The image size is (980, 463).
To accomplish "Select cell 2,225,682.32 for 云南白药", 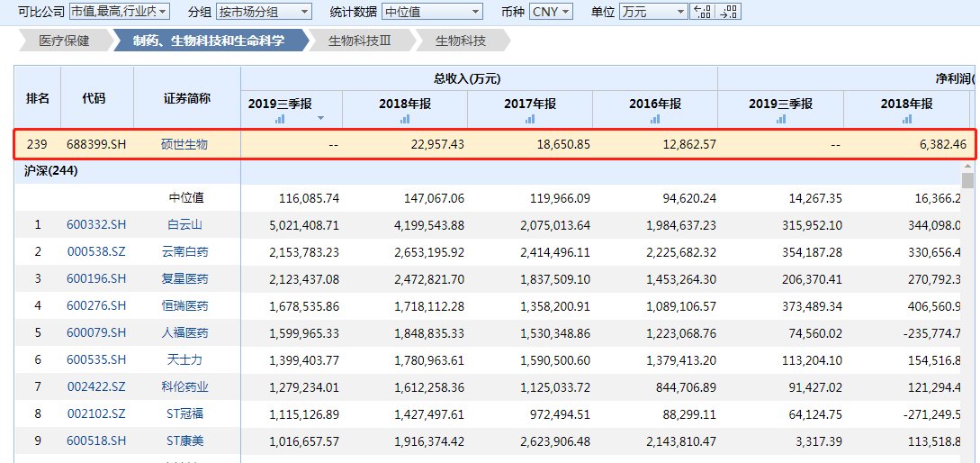I will tap(680, 252).
